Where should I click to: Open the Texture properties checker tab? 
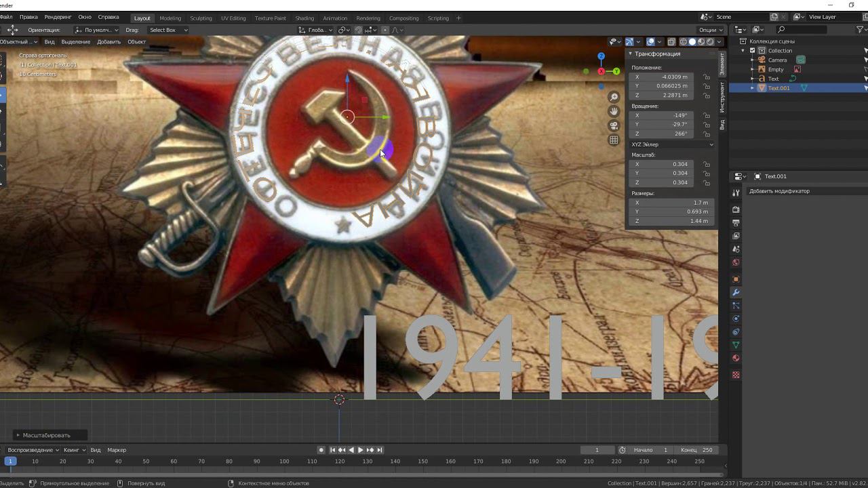(x=736, y=375)
